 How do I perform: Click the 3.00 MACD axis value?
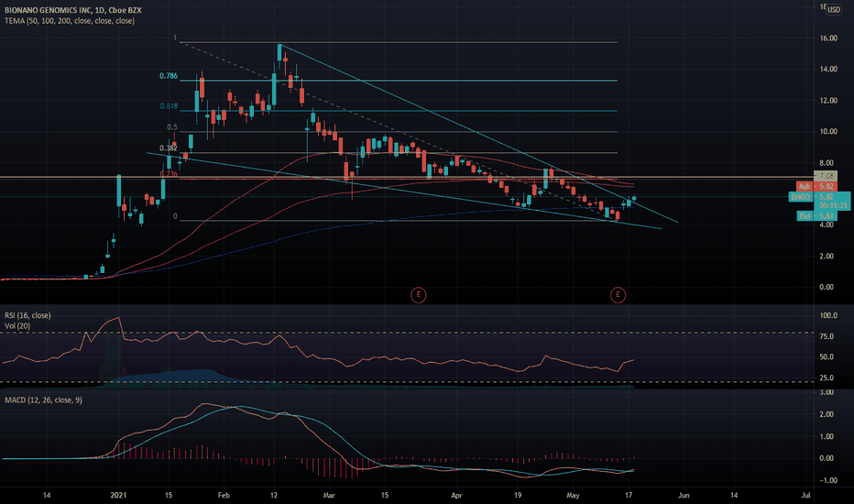[827, 392]
